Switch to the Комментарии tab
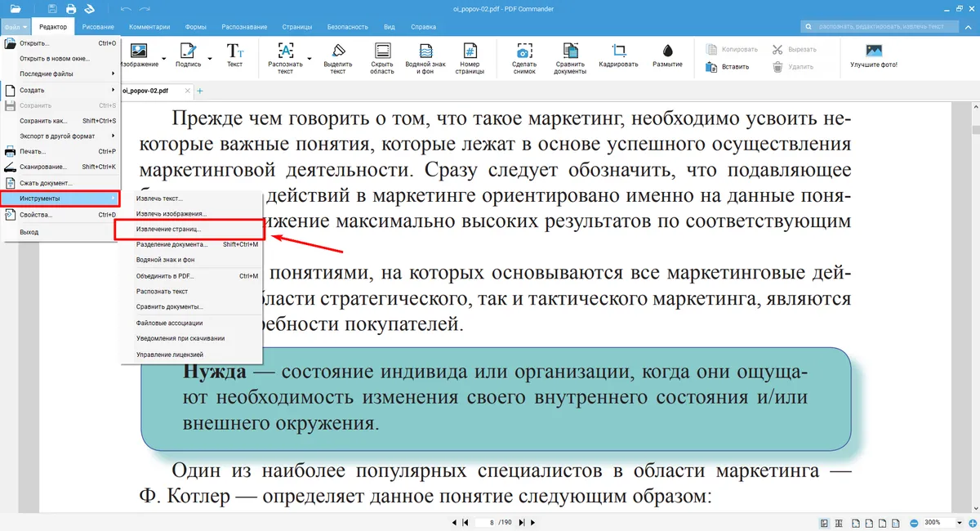 point(149,27)
